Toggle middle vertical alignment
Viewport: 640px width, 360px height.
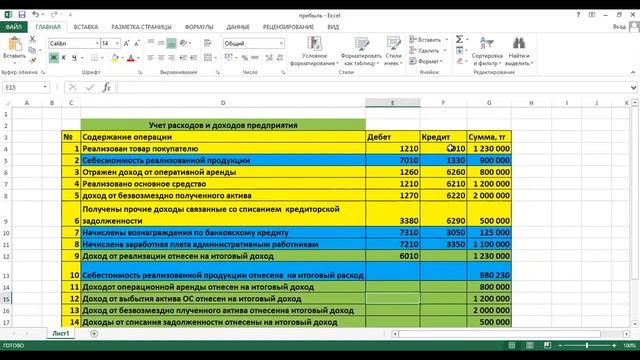[x=161, y=43]
